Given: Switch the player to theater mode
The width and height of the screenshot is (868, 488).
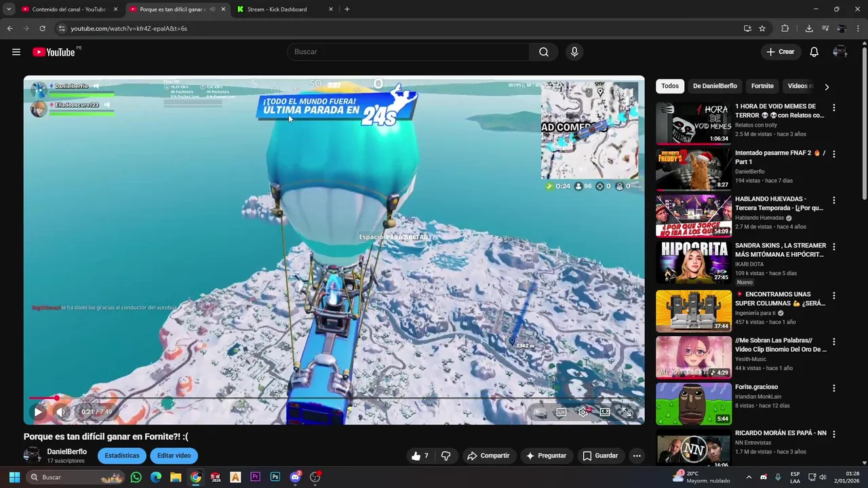Looking at the screenshot, I should [605, 411].
